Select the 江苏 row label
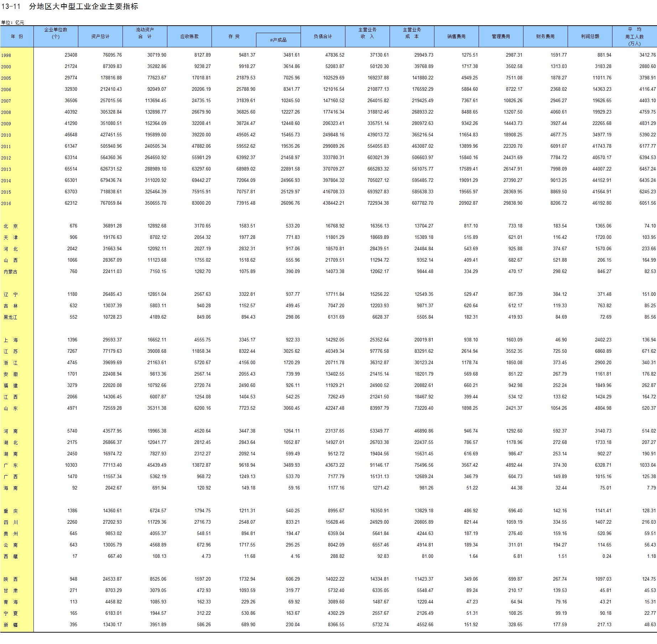 pos(11,351)
